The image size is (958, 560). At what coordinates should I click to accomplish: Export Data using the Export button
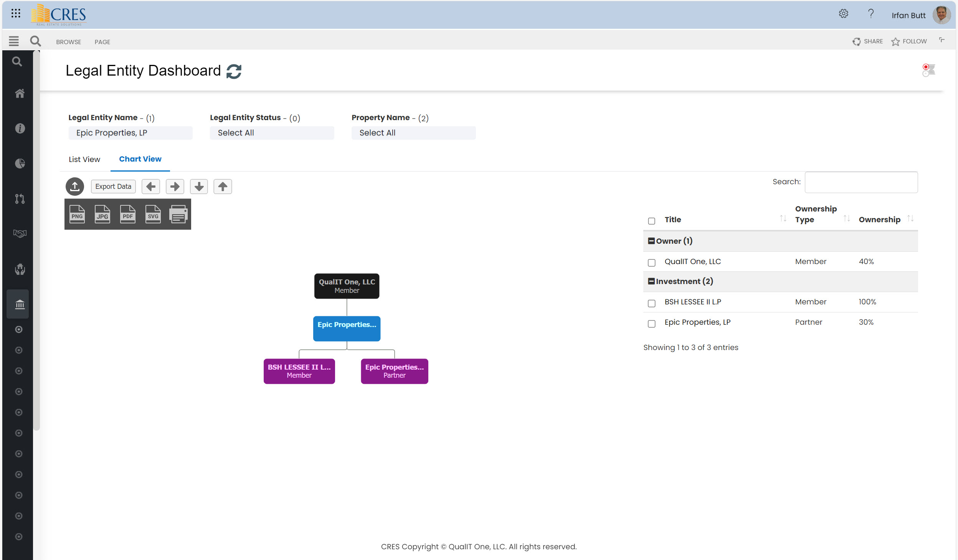tap(113, 187)
